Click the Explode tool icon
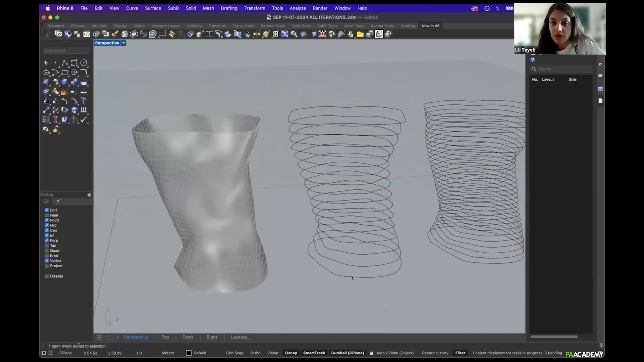 click(x=64, y=92)
